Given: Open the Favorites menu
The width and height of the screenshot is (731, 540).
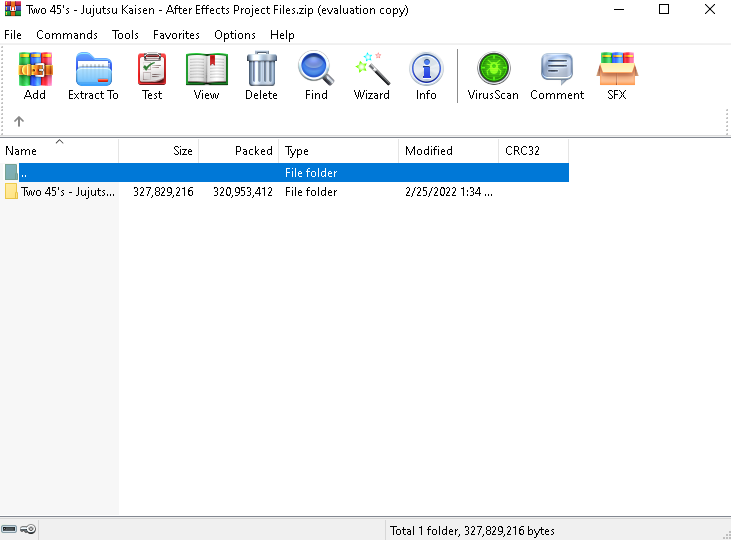Looking at the screenshot, I should pyautogui.click(x=176, y=35).
